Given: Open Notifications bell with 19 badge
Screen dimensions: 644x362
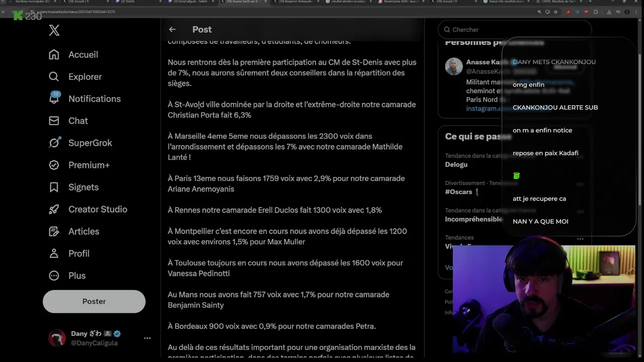Looking at the screenshot, I should point(54,98).
